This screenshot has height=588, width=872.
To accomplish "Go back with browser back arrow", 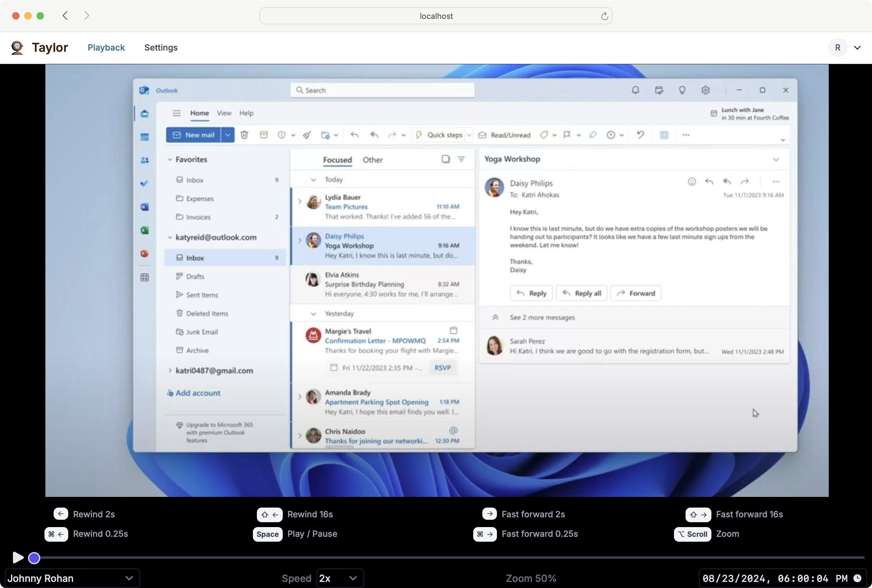I will (65, 16).
